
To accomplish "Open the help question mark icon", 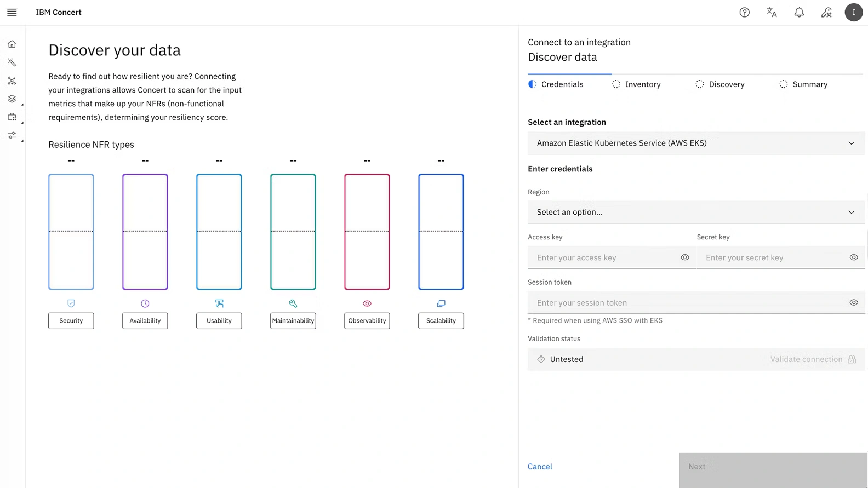I will pyautogui.click(x=744, y=12).
